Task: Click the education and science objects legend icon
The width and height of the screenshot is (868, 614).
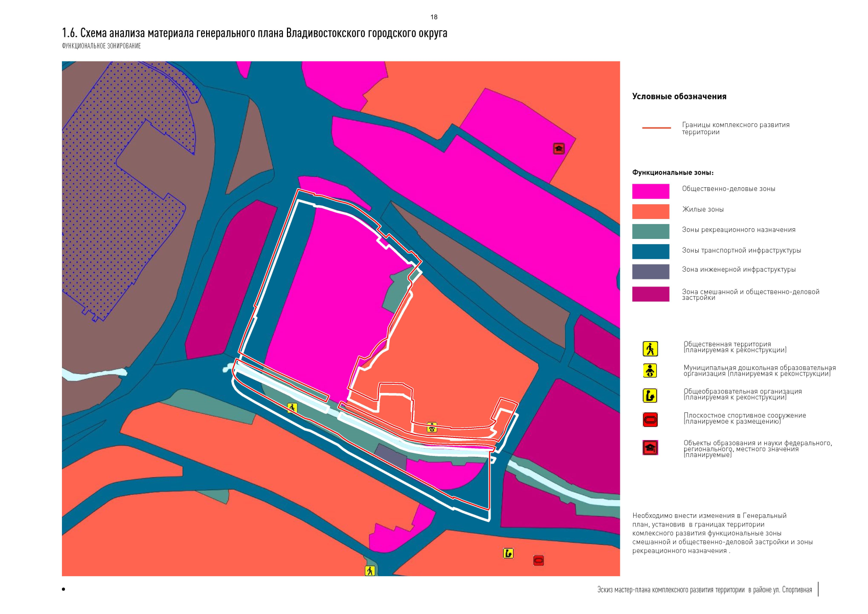Action: pyautogui.click(x=650, y=448)
